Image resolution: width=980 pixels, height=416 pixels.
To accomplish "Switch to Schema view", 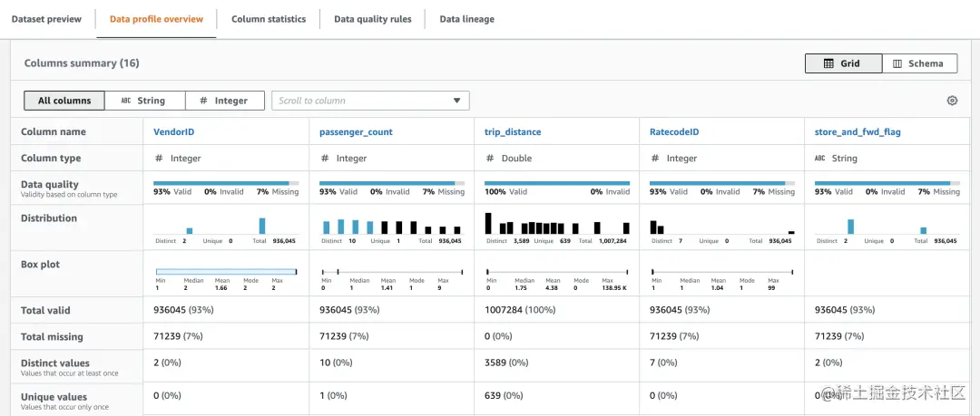I will (919, 63).
